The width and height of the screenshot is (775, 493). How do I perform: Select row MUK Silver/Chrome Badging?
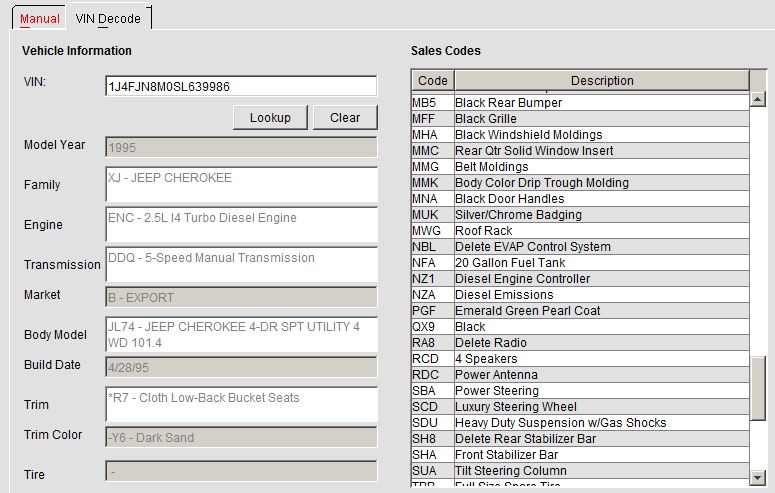coord(580,215)
